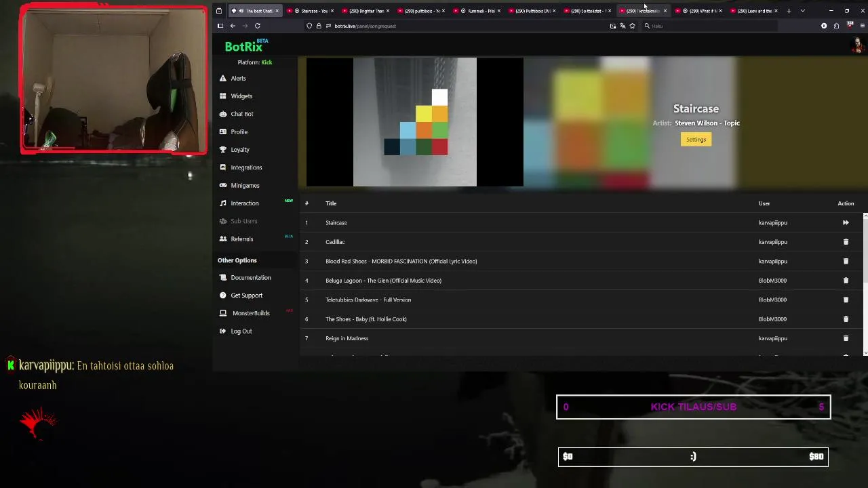Open the Alerts section icon
The height and width of the screenshot is (488, 868).
point(222,79)
